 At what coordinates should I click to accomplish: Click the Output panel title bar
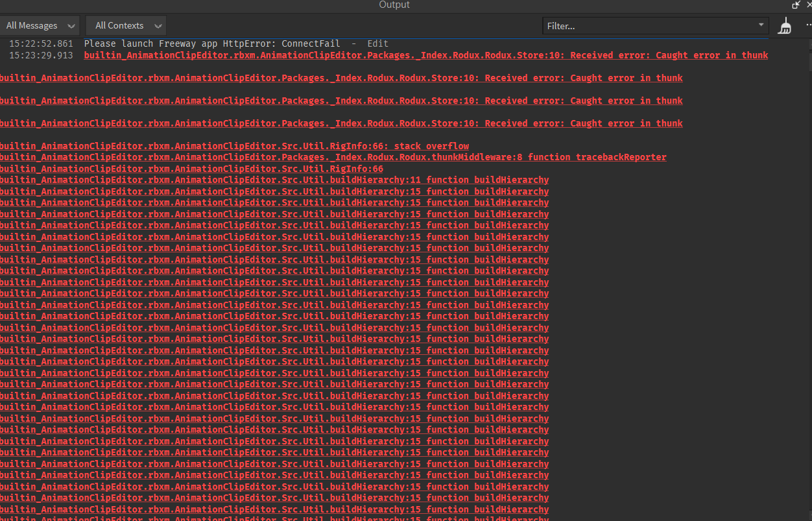tap(394, 5)
